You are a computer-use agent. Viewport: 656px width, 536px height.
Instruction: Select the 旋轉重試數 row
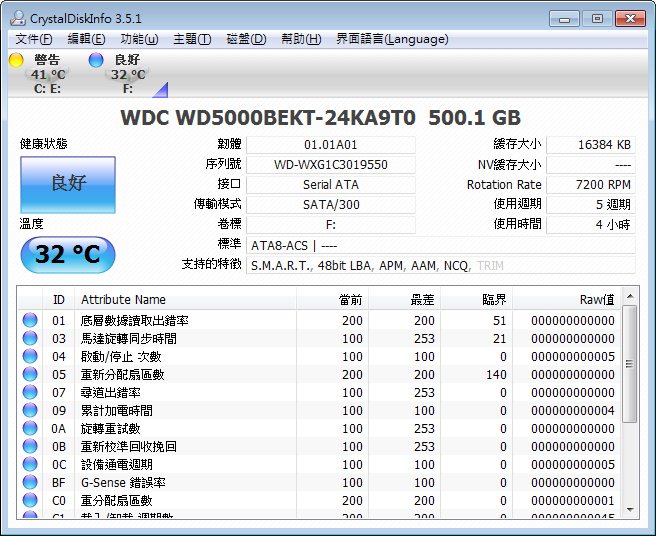pyautogui.click(x=319, y=428)
